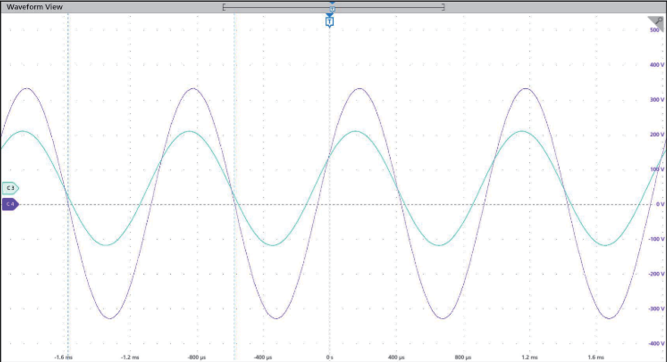
Task: Click the Waveform View title
Action: pyautogui.click(x=34, y=7)
